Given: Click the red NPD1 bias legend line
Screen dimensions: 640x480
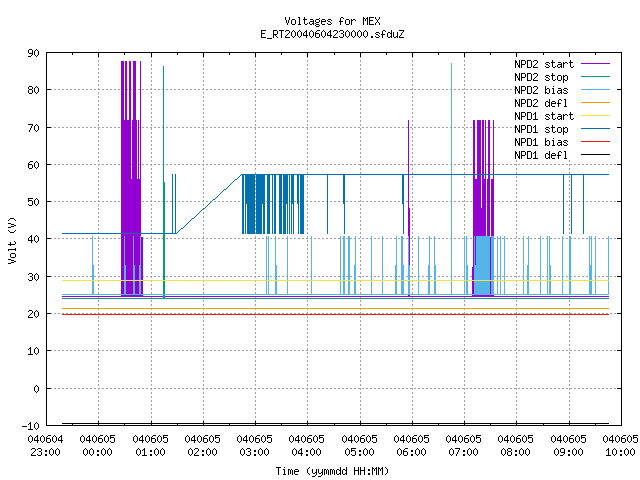Looking at the screenshot, I should [595, 142].
